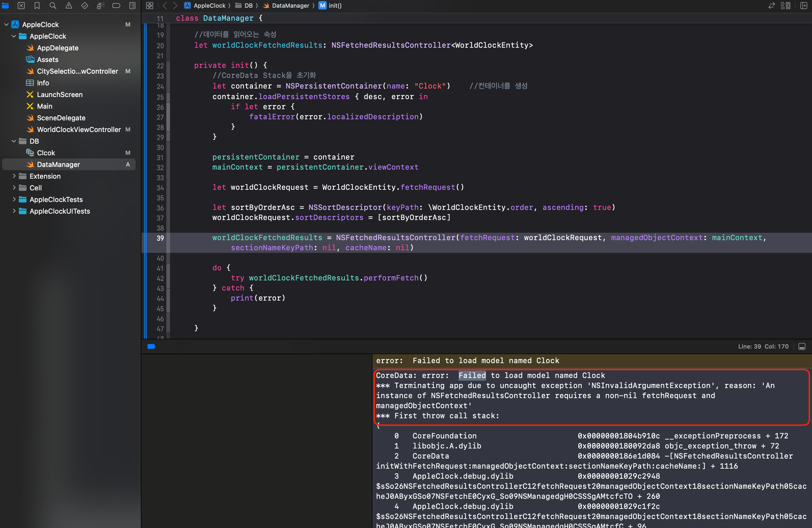The height and width of the screenshot is (528, 812).
Task: Click the AppleClockTests folder name
Action: tap(56, 199)
